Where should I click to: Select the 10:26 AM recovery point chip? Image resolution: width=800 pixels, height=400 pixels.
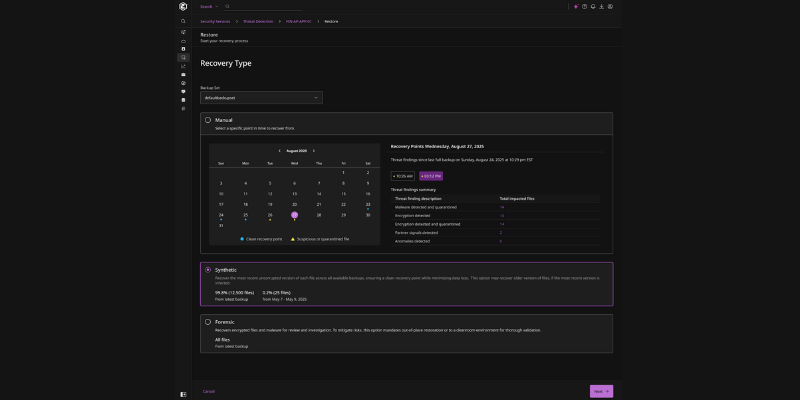coord(403,176)
